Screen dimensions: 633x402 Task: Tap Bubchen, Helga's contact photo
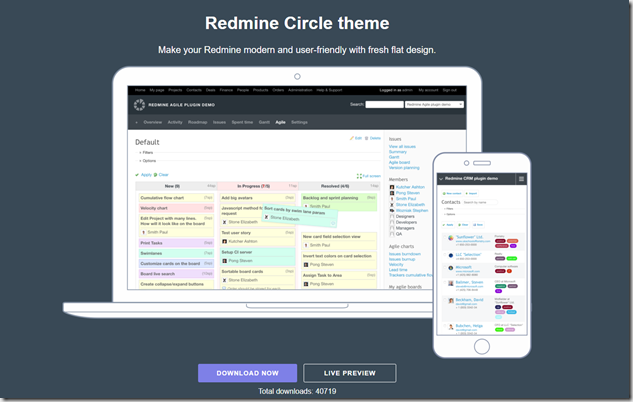pyautogui.click(x=451, y=327)
